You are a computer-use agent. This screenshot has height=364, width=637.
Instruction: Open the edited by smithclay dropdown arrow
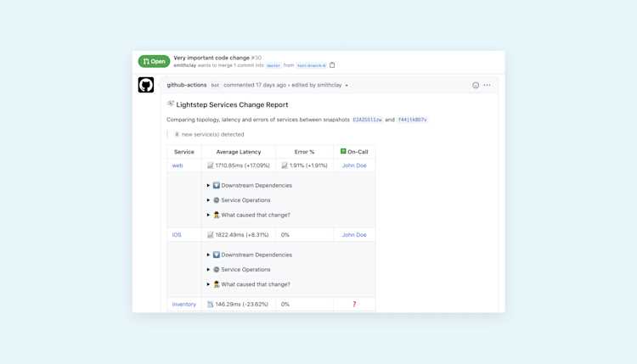click(x=347, y=85)
